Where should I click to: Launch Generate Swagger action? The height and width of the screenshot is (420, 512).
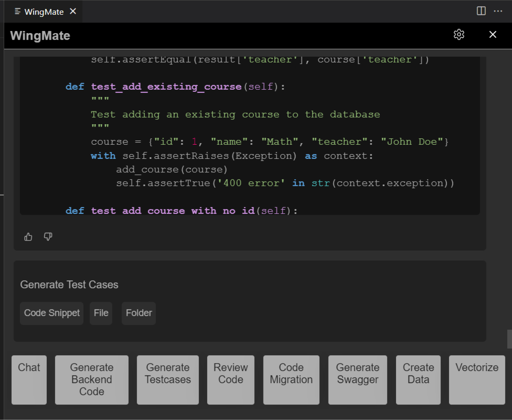click(x=357, y=380)
